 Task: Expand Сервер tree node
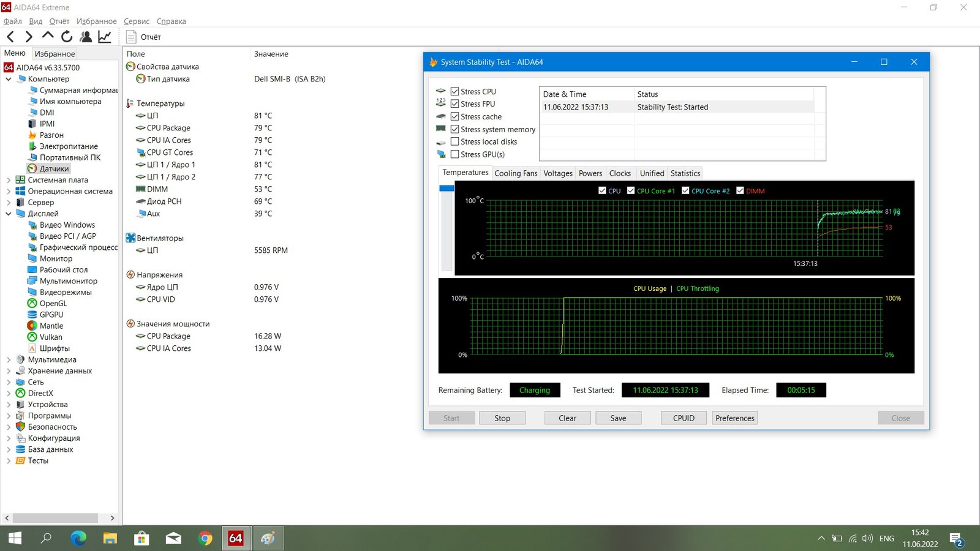[x=9, y=202]
